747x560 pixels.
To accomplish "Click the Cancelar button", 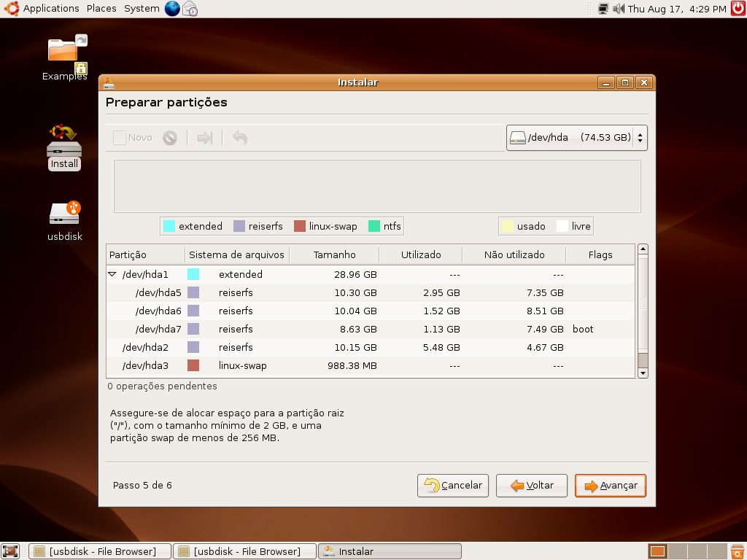I will 453,485.
